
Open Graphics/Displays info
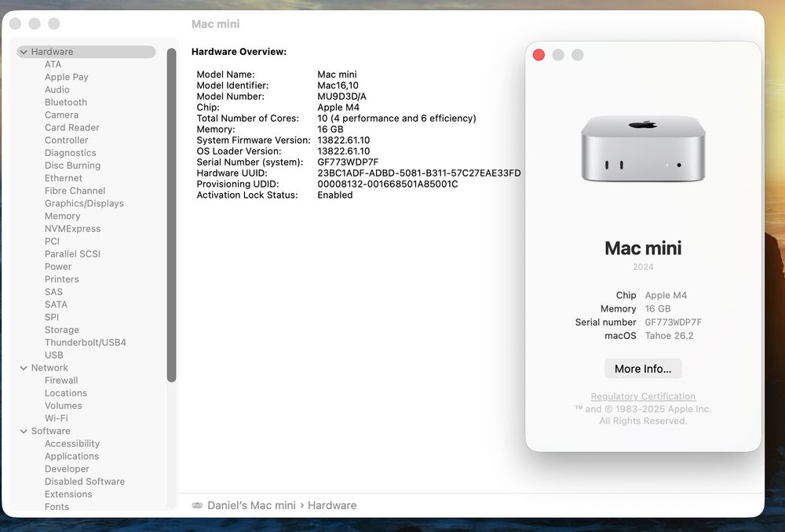pos(84,203)
